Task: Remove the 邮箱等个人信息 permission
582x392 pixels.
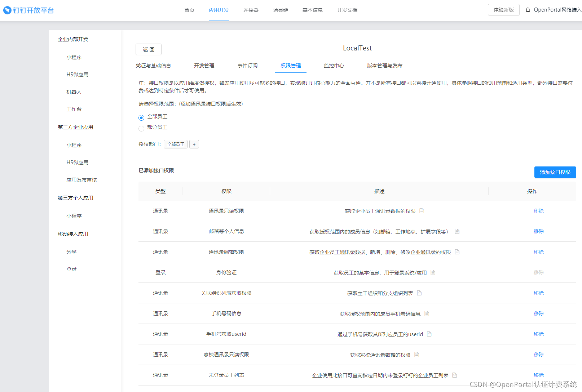Action: (x=538, y=231)
